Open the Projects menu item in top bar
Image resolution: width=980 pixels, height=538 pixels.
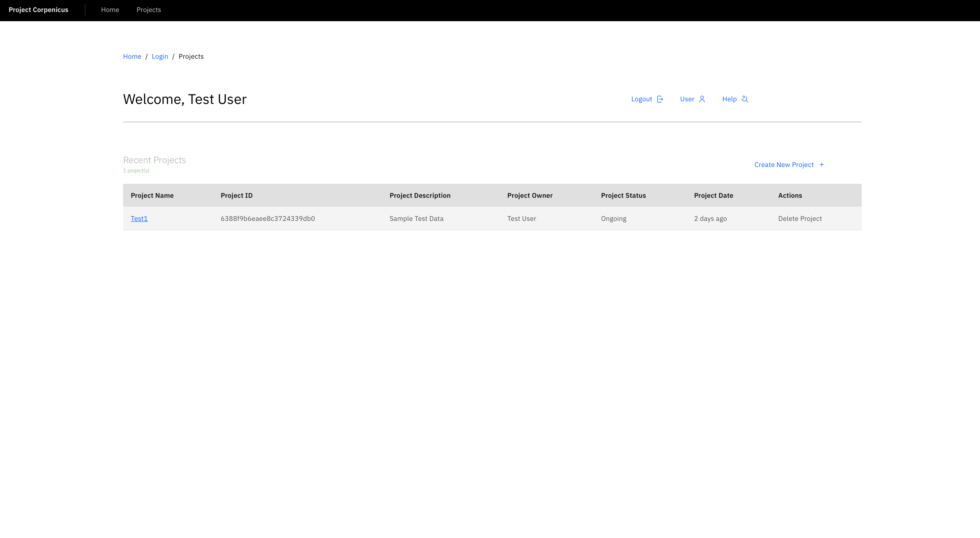[148, 10]
